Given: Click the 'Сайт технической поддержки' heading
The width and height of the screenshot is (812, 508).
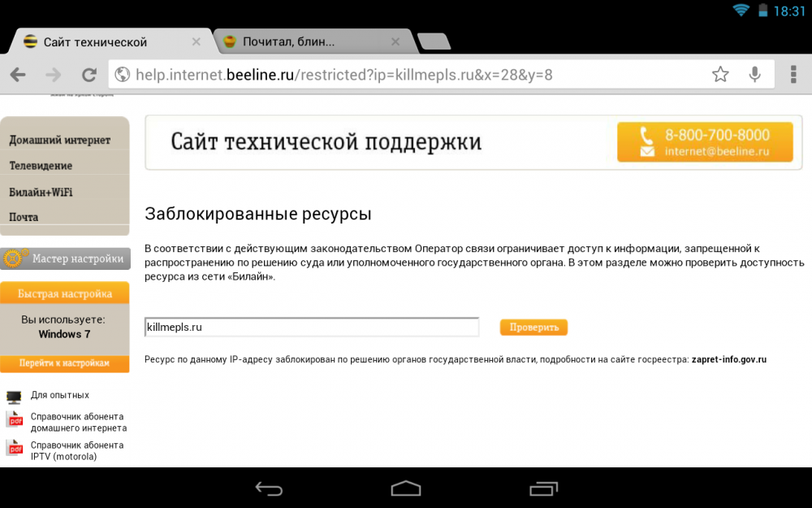Looking at the screenshot, I should [326, 142].
